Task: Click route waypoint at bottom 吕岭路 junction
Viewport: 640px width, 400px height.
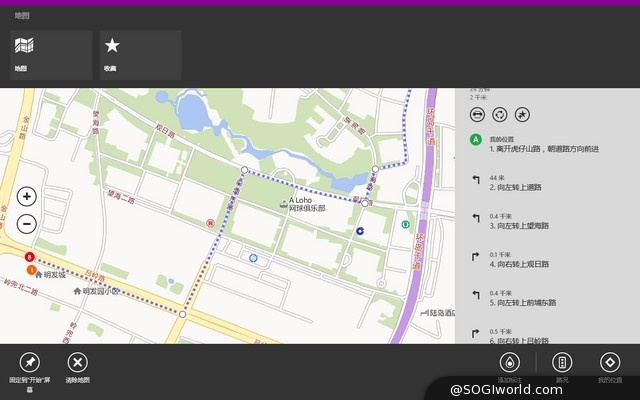Action: [182, 314]
